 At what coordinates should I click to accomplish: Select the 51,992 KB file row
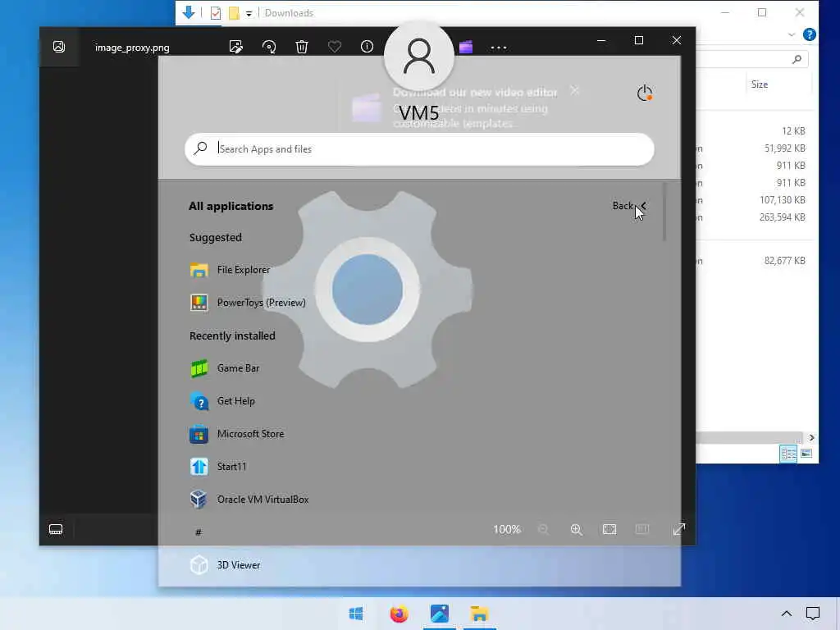coord(753,148)
